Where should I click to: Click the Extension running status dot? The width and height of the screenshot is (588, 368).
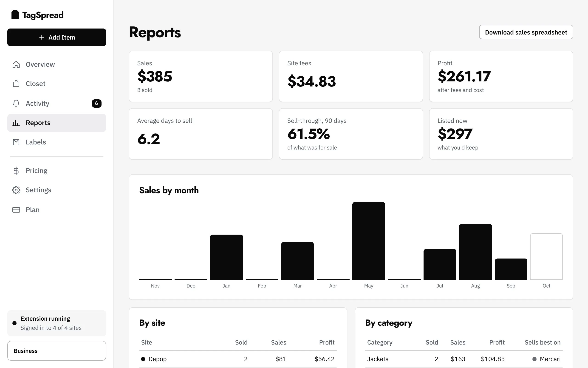pos(14,323)
